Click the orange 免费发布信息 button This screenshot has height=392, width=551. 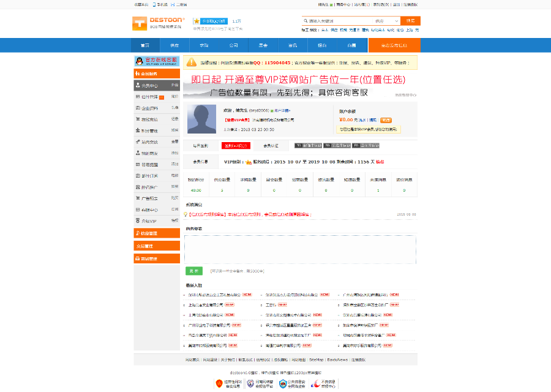pos(393,45)
